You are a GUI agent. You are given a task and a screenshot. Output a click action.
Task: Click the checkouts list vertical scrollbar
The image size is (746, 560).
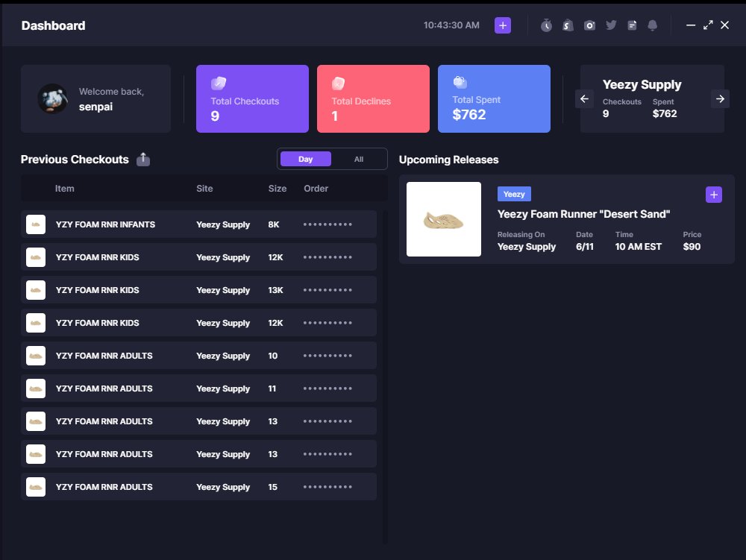(x=385, y=377)
